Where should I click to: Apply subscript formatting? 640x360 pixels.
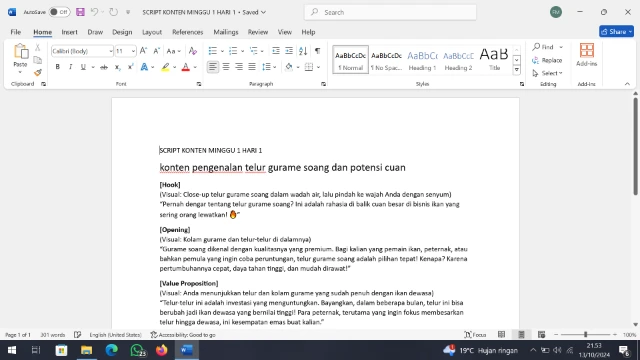(117, 67)
